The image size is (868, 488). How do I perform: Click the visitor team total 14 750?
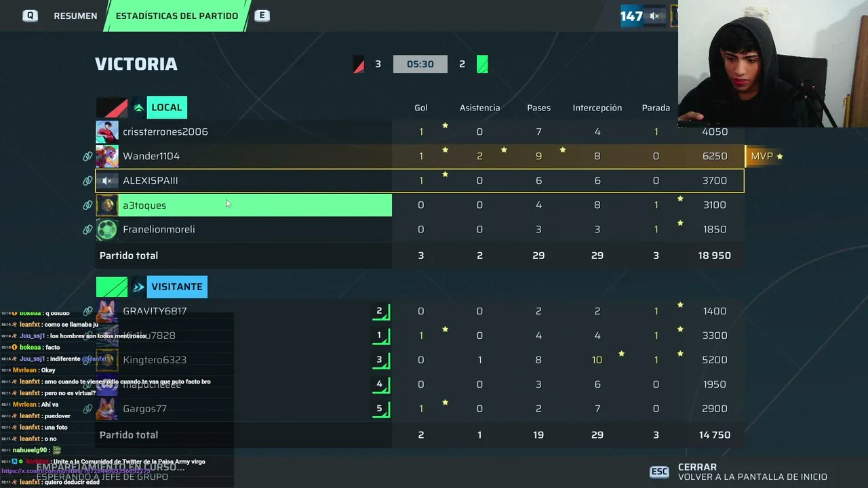click(x=715, y=435)
